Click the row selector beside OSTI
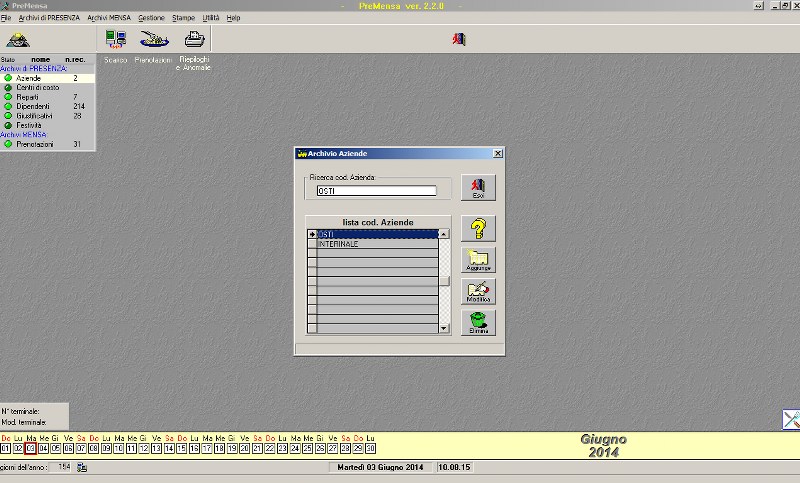 point(312,234)
